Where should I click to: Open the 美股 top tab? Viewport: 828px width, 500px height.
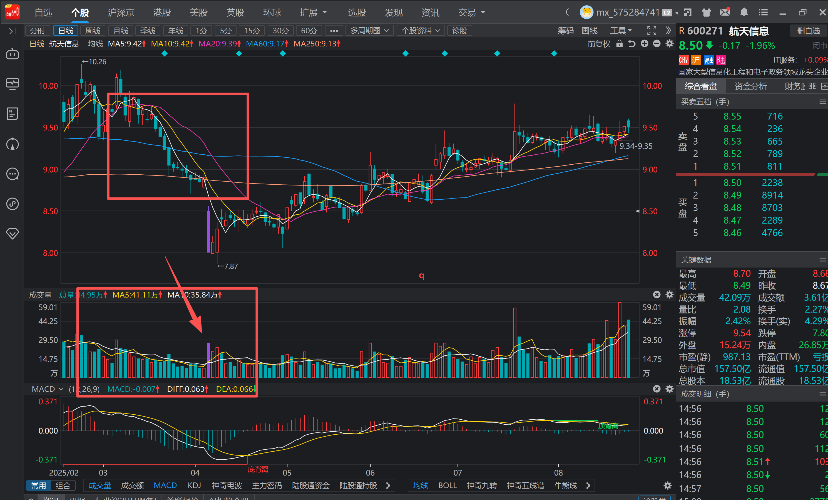198,12
